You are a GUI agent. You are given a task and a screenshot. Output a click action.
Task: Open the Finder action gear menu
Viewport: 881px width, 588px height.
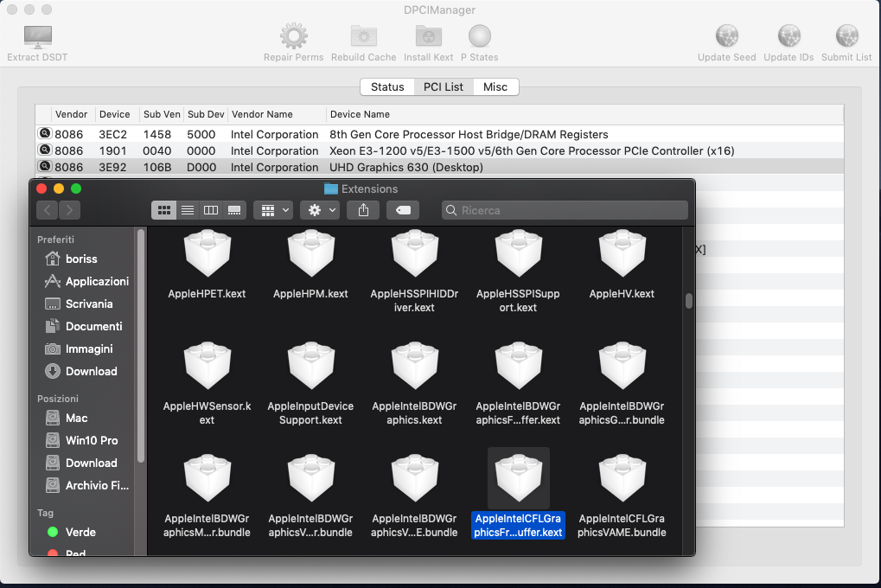pyautogui.click(x=320, y=210)
